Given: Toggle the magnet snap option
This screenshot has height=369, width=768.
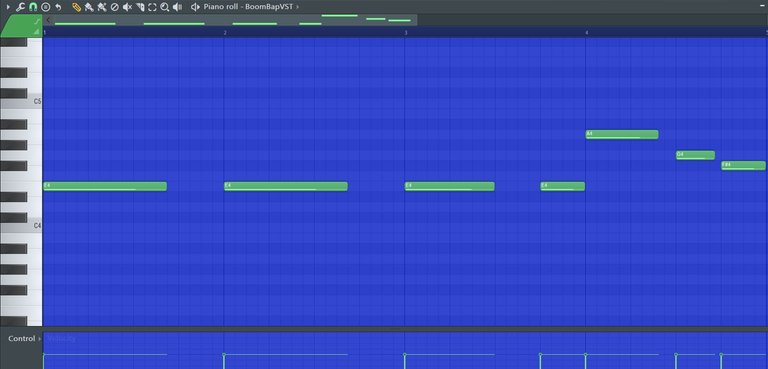Looking at the screenshot, I should tap(33, 7).
